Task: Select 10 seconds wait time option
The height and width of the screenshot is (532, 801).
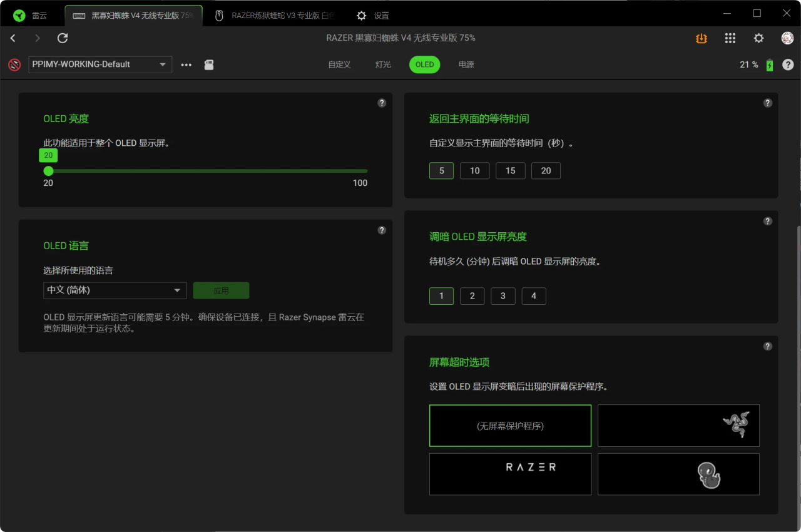Action: point(475,171)
